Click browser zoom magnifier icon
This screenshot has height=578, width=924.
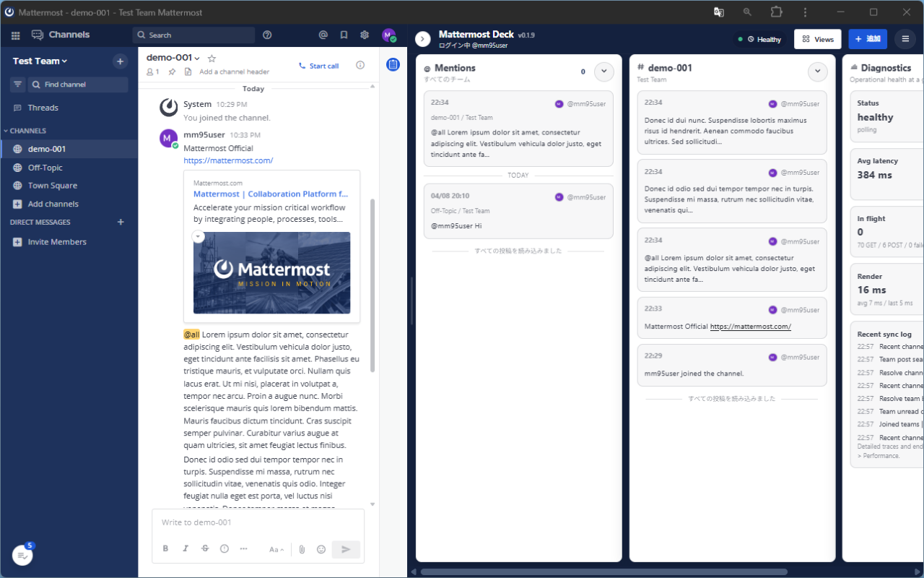coord(747,12)
